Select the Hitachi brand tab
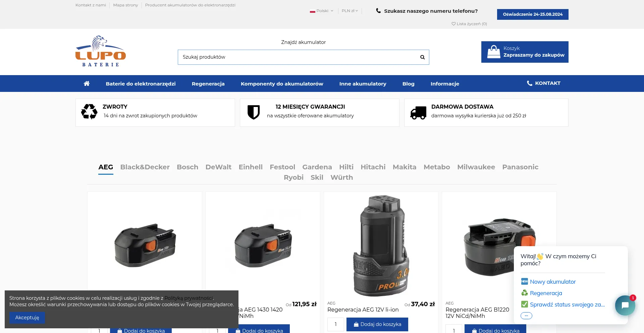This screenshot has height=333, width=644. pyautogui.click(x=373, y=167)
